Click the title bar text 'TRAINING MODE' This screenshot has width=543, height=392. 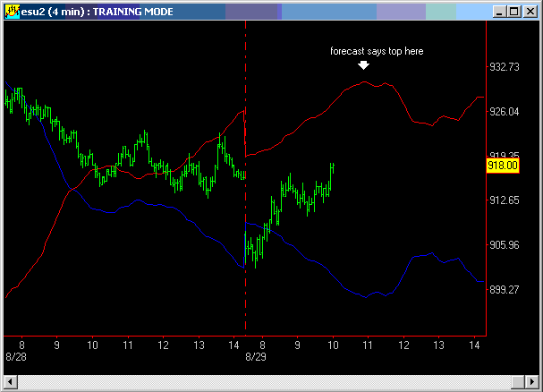pos(132,11)
